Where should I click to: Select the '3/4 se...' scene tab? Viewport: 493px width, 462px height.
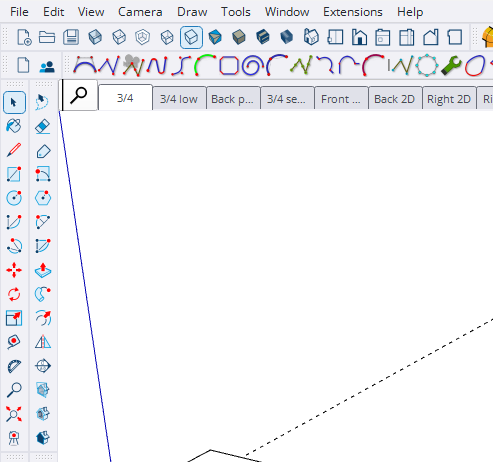(287, 99)
